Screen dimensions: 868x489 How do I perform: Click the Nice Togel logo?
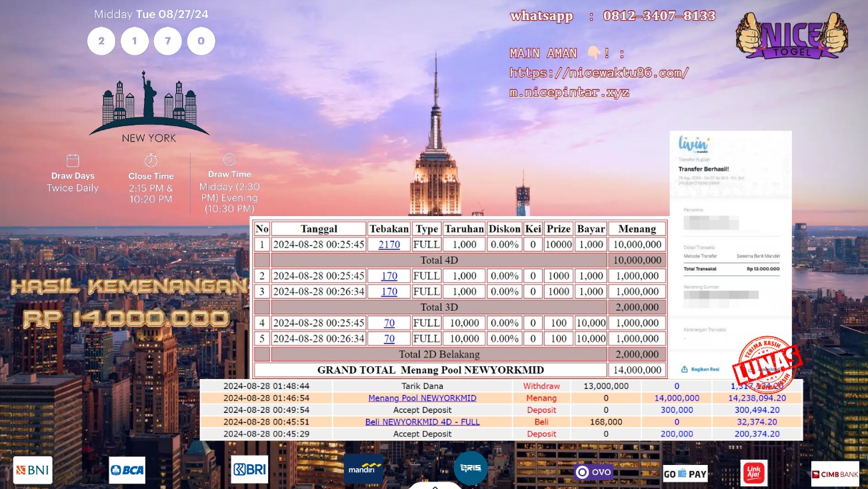(x=791, y=35)
